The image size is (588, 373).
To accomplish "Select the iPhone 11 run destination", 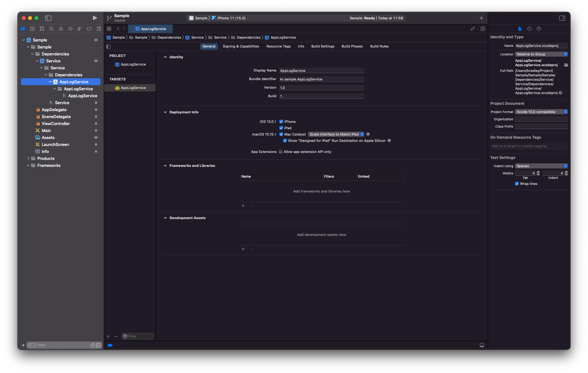I will click(229, 18).
